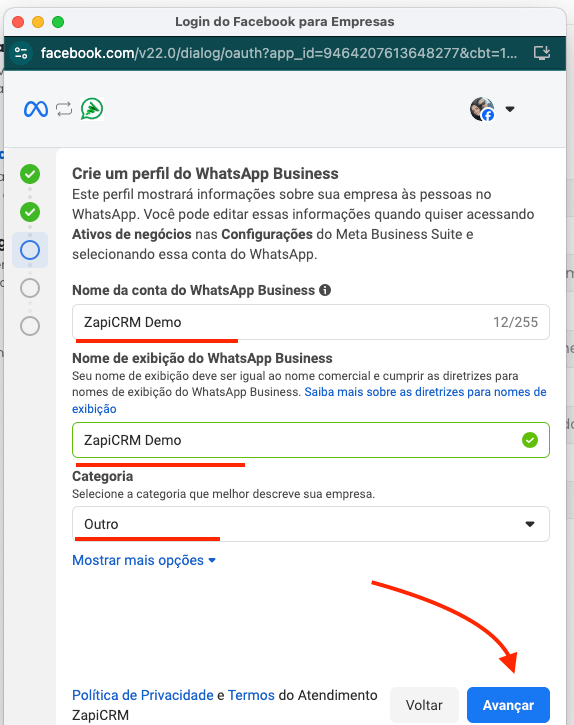The image size is (574, 725).
Task: Go back with the Voltar button
Action: [424, 705]
